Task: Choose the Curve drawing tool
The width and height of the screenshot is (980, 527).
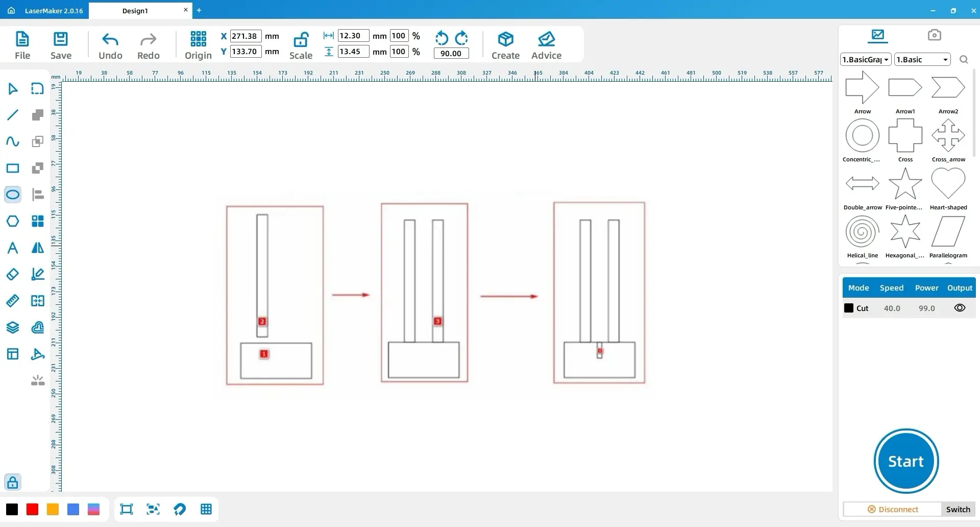Action: pyautogui.click(x=13, y=141)
